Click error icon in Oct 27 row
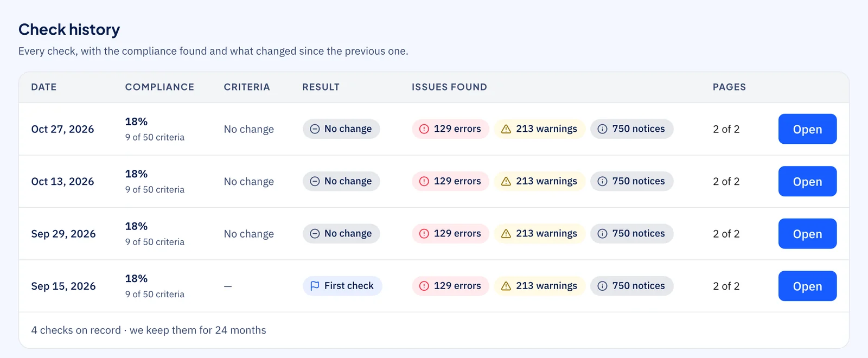This screenshot has width=868, height=358. 424,129
